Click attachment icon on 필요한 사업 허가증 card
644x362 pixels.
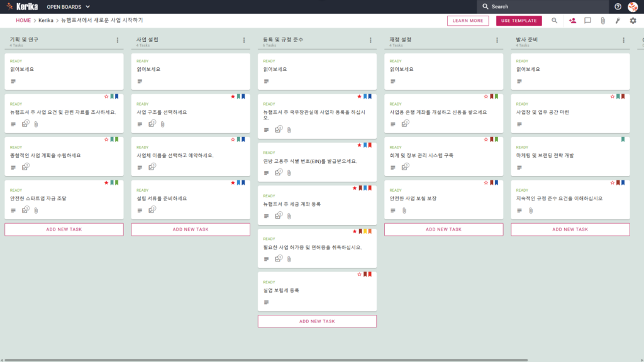click(x=289, y=259)
